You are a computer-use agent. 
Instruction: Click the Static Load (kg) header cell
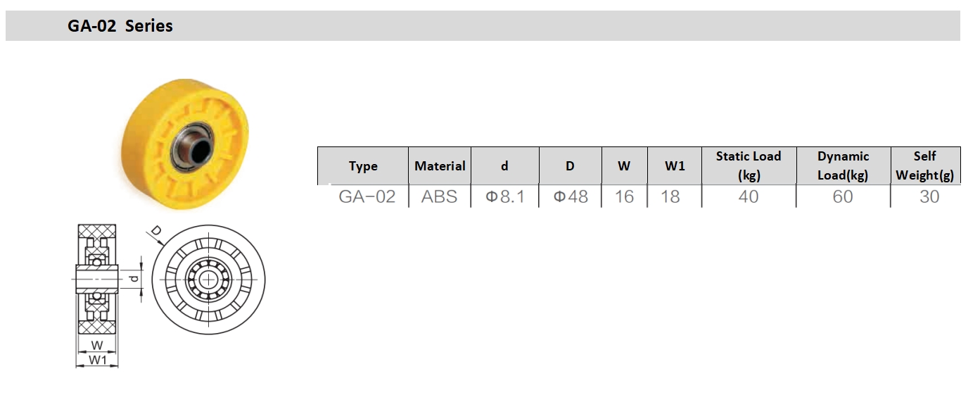pos(749,166)
